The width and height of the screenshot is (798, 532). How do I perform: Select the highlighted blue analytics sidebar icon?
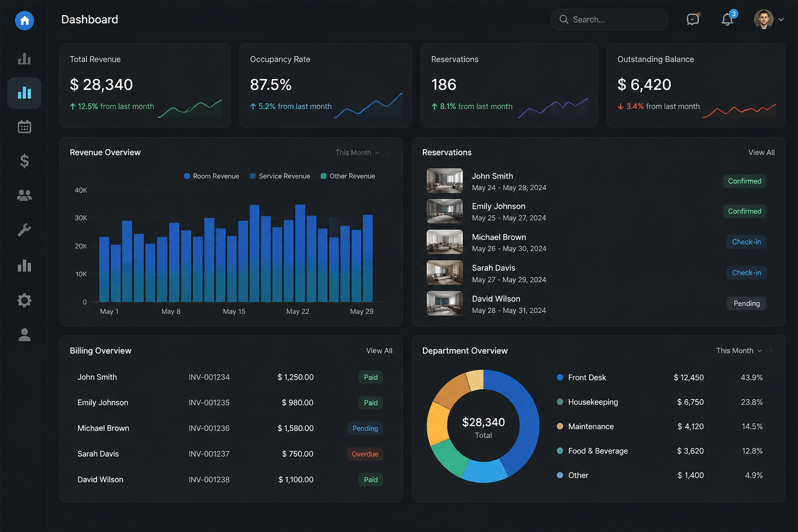(x=24, y=93)
